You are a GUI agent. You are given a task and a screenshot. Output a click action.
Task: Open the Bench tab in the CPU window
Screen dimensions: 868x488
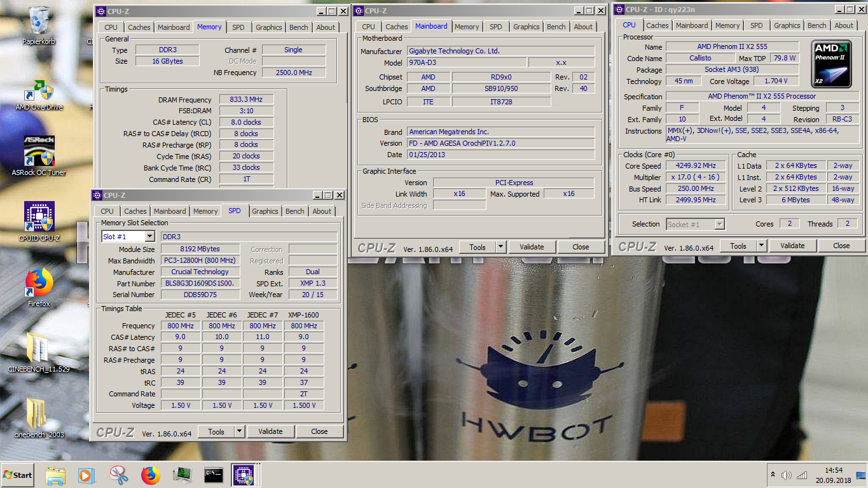pos(816,25)
